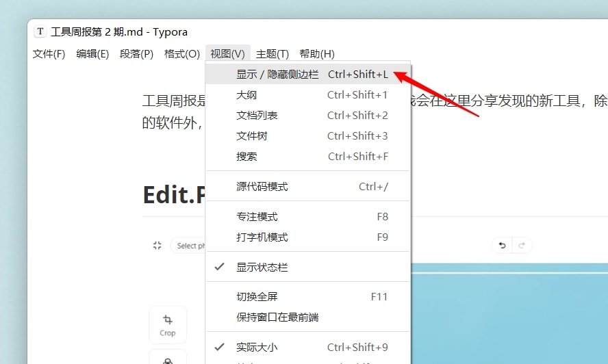The width and height of the screenshot is (608, 364).
Task: Click the undo arrow in embedded image
Action: (502, 246)
